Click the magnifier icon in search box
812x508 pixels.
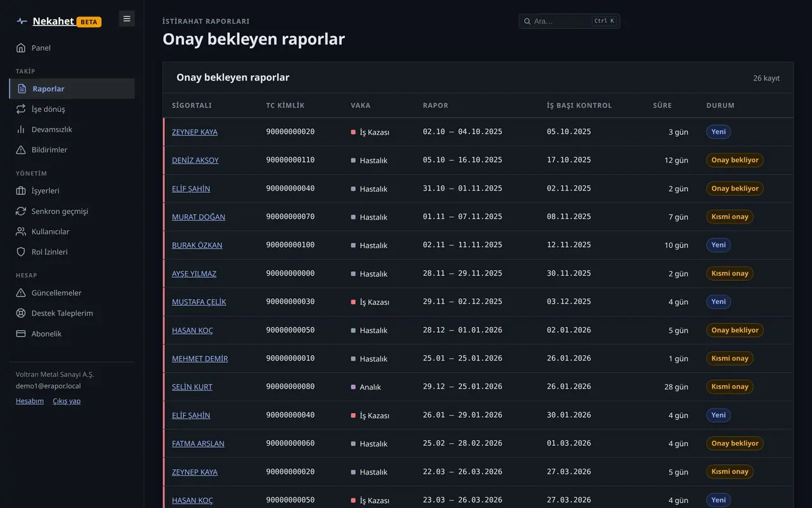527,21
